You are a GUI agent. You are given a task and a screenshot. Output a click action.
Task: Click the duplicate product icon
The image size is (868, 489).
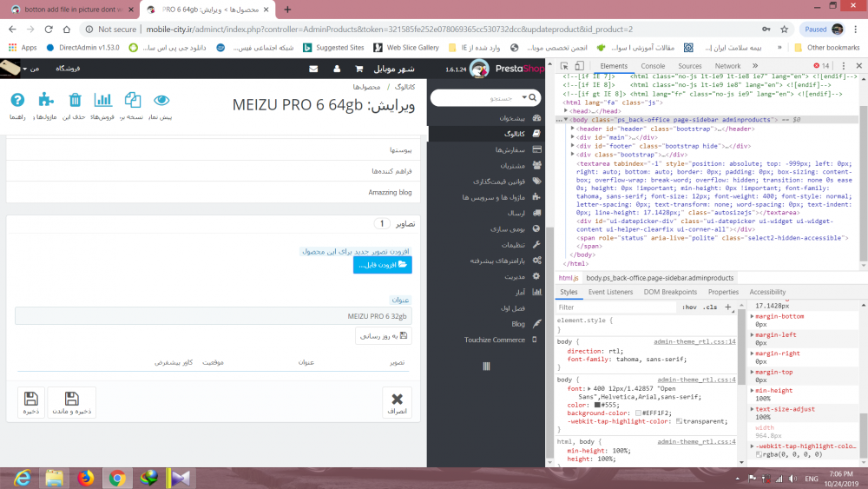132,106
